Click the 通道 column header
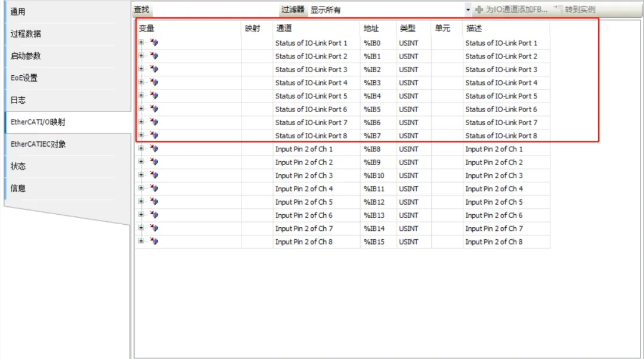Image resolution: width=644 pixels, height=359 pixels. 284,28
